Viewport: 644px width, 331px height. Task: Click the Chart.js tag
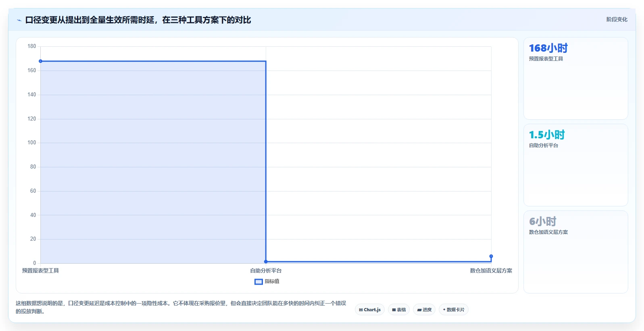pyautogui.click(x=370, y=310)
